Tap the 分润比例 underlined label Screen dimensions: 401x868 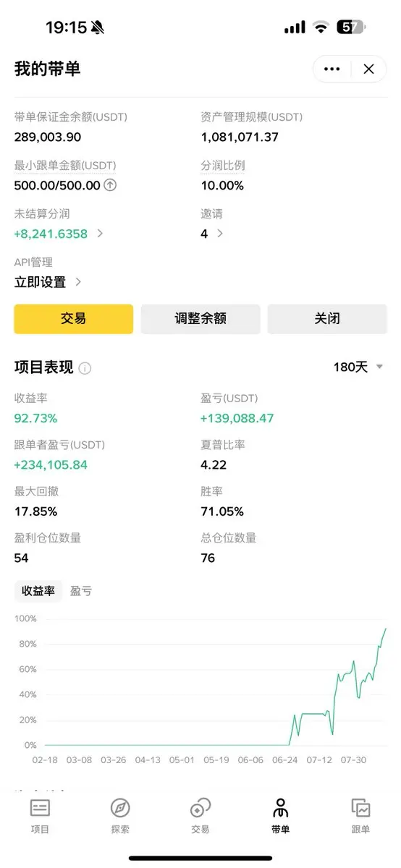pyautogui.click(x=223, y=165)
